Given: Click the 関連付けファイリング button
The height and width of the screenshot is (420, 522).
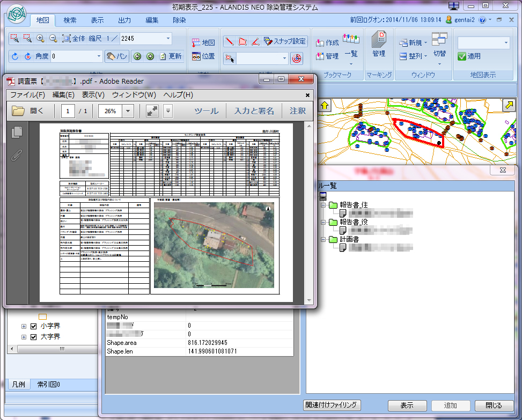Looking at the screenshot, I should (x=332, y=405).
